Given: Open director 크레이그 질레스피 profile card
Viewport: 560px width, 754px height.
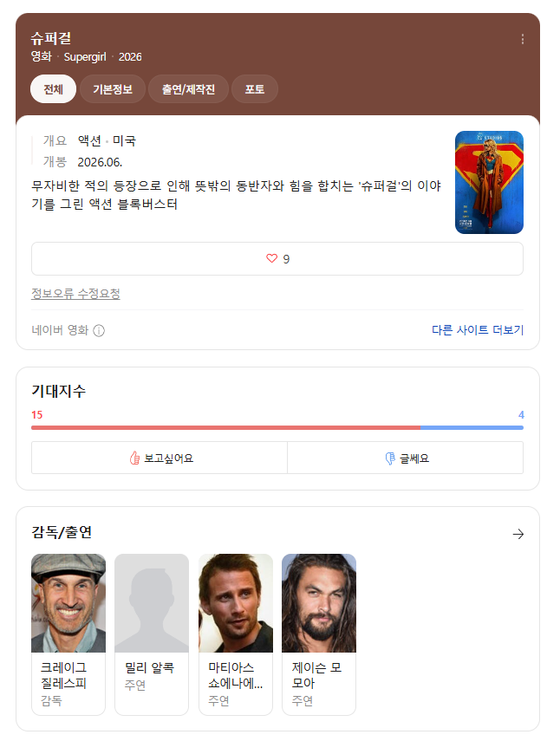Looking at the screenshot, I should (68, 634).
